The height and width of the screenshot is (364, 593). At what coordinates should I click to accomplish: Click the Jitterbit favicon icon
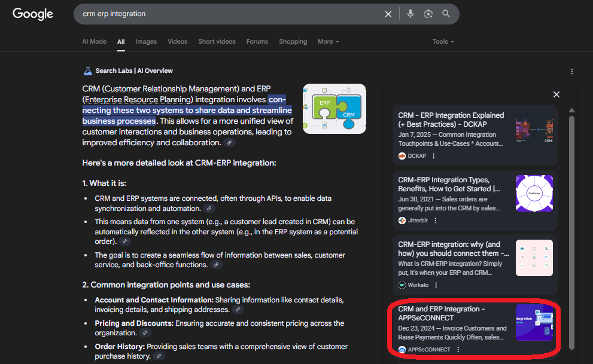[402, 221]
